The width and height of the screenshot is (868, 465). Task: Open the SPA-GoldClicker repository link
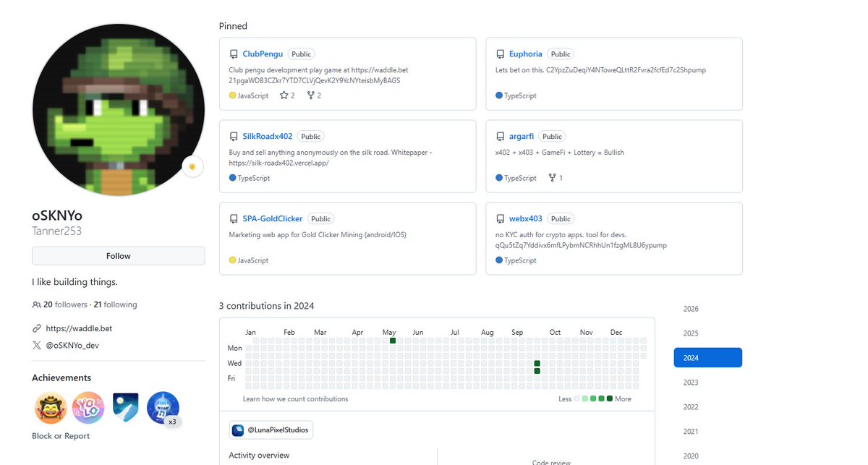point(273,219)
